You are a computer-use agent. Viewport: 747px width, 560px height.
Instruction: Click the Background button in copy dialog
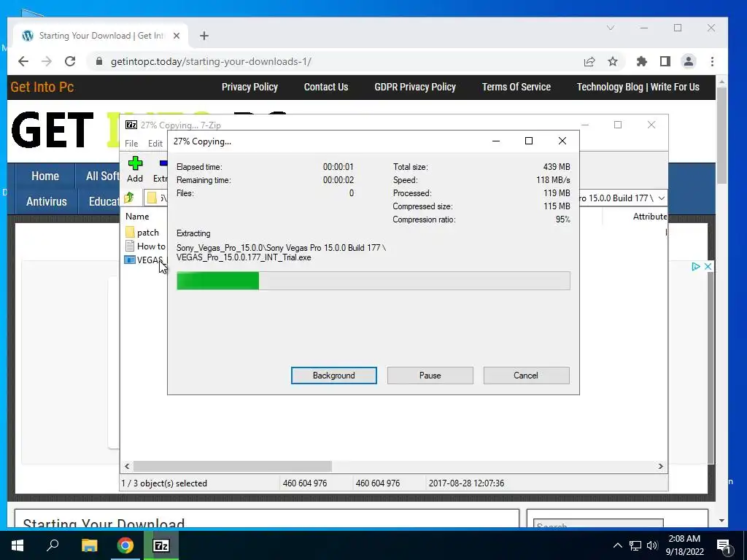(x=333, y=376)
